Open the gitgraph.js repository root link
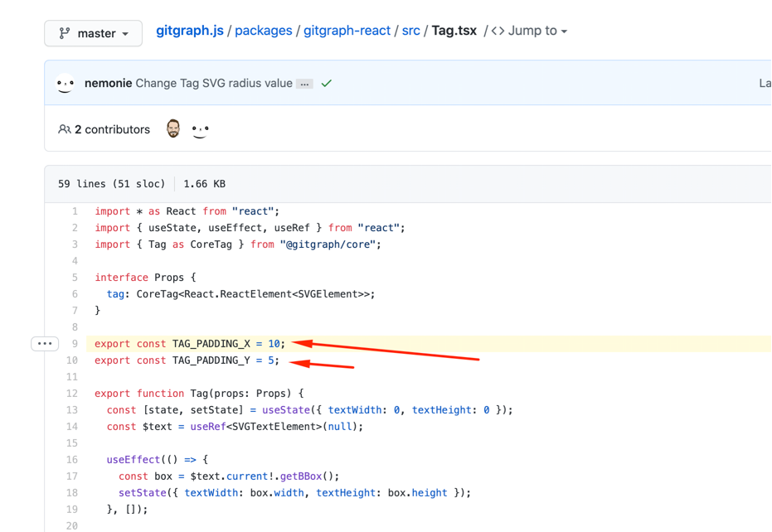Screen dimensions: 772x532 point(190,30)
